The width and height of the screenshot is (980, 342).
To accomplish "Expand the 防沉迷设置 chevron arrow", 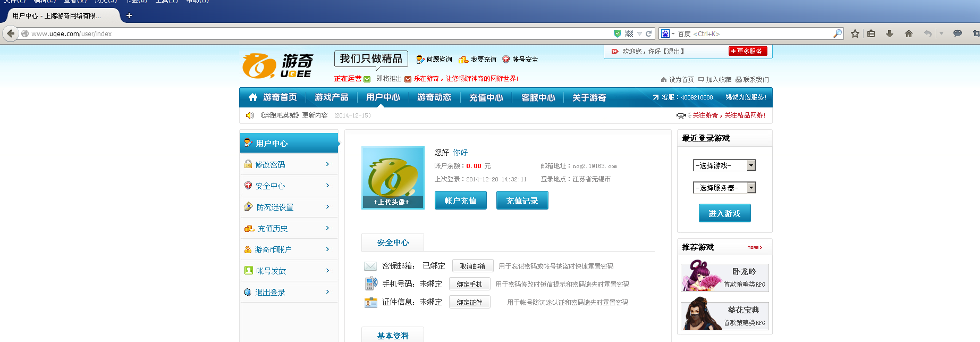I will (327, 207).
